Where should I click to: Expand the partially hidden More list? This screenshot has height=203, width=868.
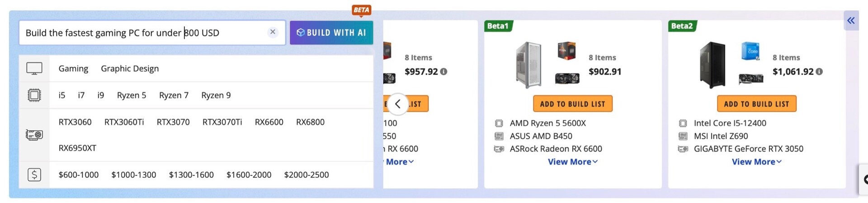[400, 161]
